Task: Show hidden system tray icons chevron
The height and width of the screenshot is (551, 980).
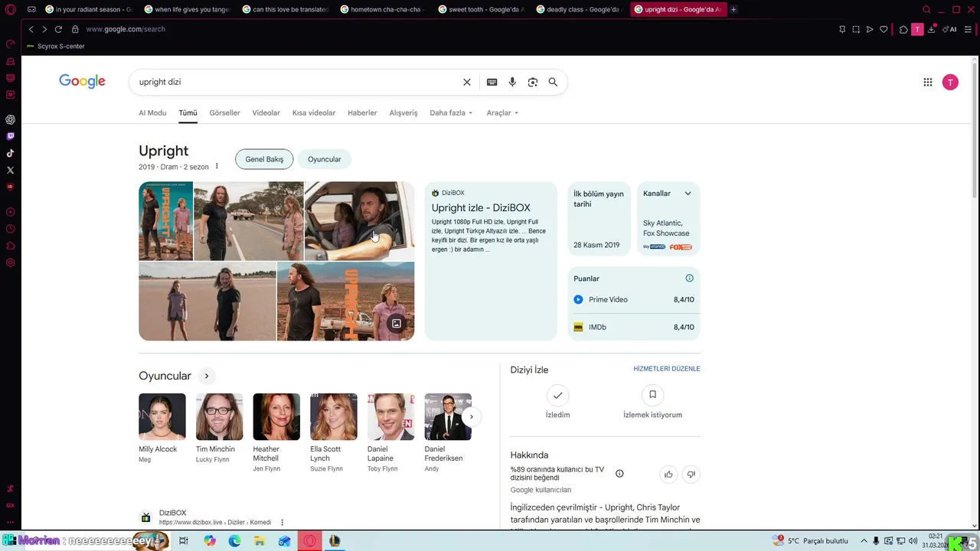Action: (864, 541)
